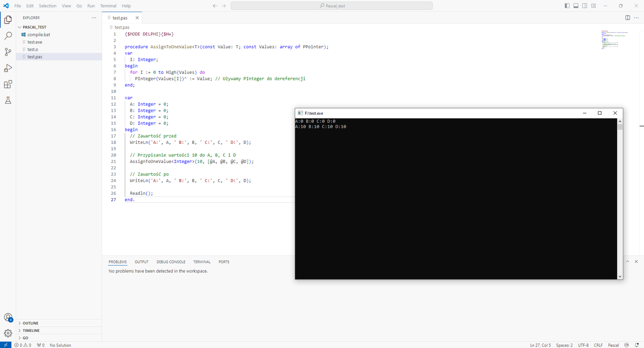Open compile.bat in the Explorer

59,35
